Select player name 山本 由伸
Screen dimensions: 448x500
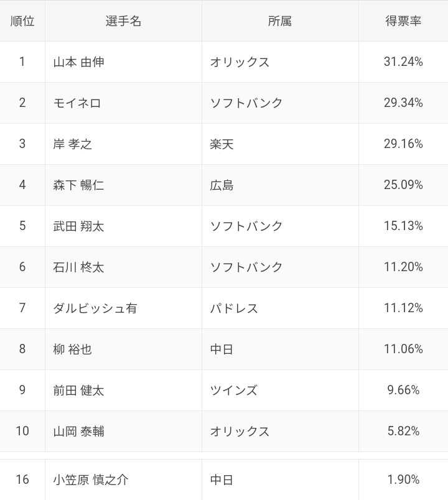point(79,62)
